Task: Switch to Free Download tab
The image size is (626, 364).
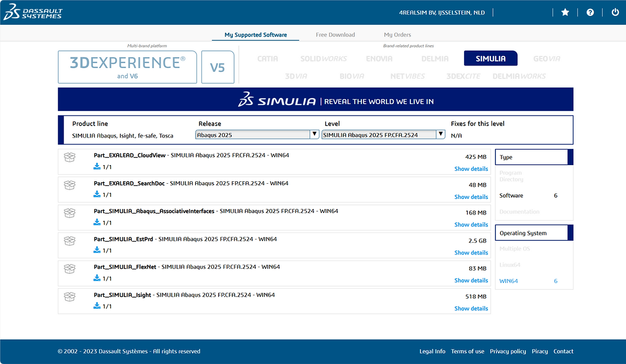Action: tap(335, 35)
